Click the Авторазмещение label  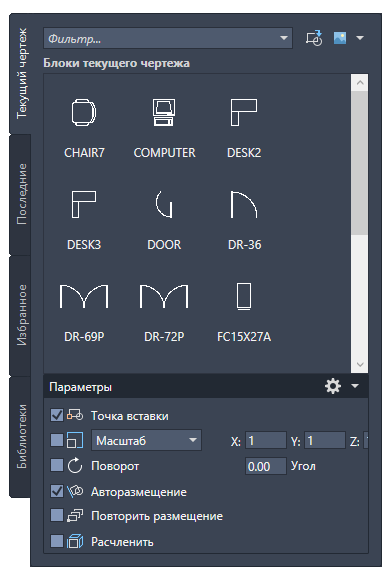(x=139, y=492)
